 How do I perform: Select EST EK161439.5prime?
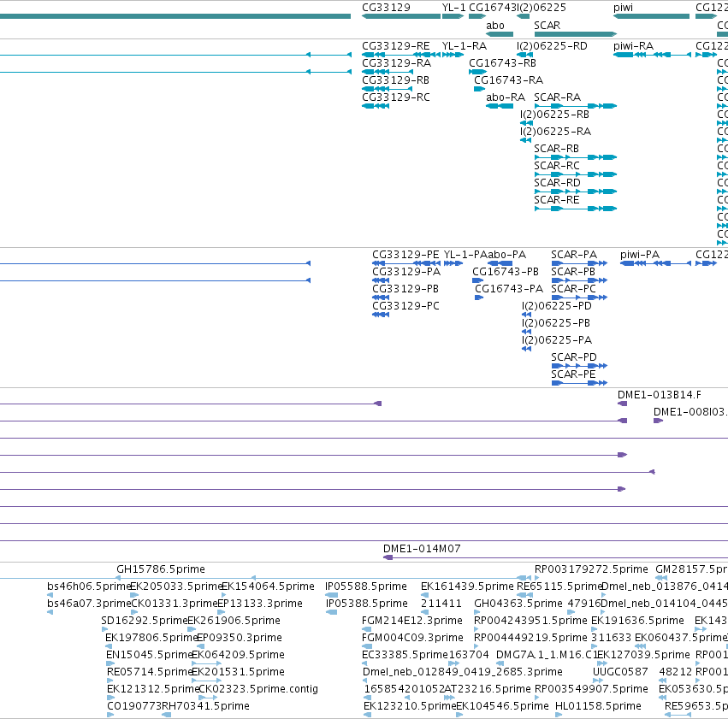click(x=424, y=595)
